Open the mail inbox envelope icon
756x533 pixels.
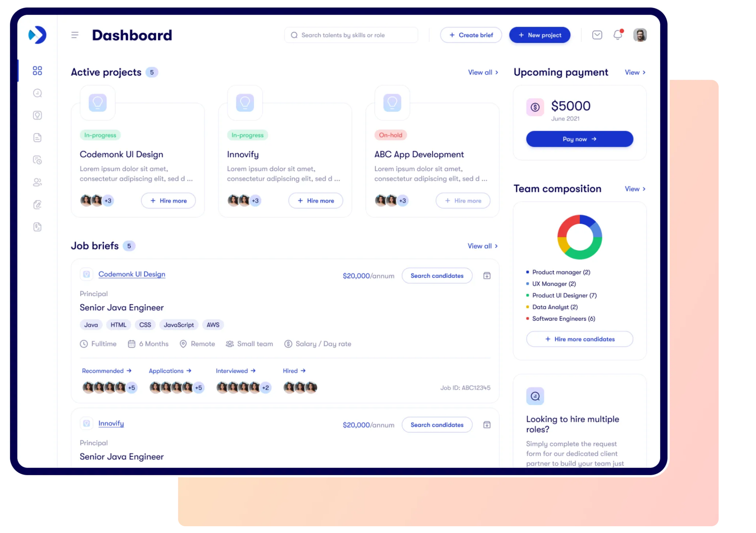point(597,35)
